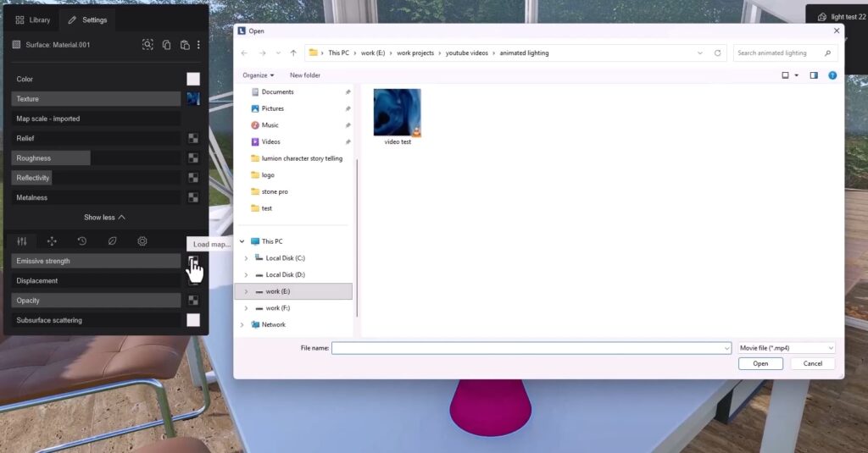
Task: Select the weathering history-clock icon
Action: [x=82, y=241]
